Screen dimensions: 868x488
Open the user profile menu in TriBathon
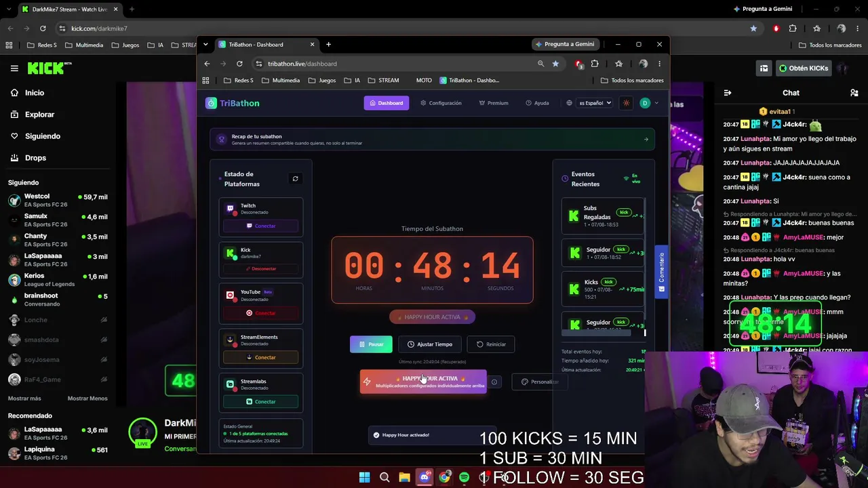point(649,103)
